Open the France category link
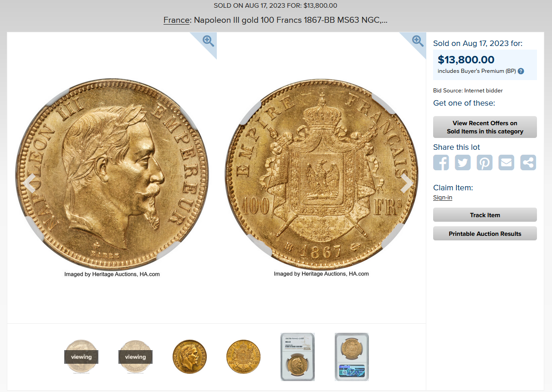The image size is (552, 392). click(x=176, y=20)
